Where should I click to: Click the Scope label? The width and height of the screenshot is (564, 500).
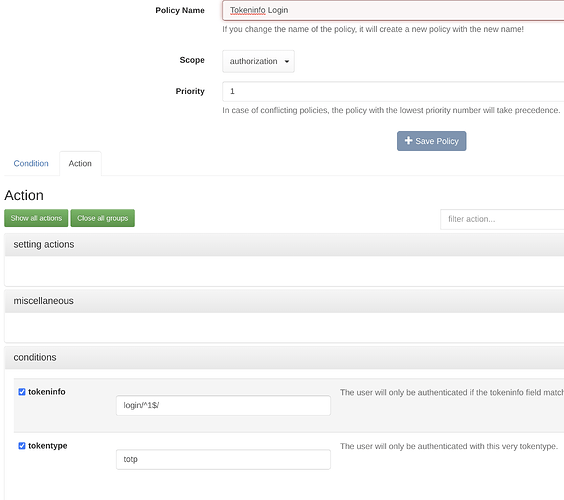click(192, 60)
